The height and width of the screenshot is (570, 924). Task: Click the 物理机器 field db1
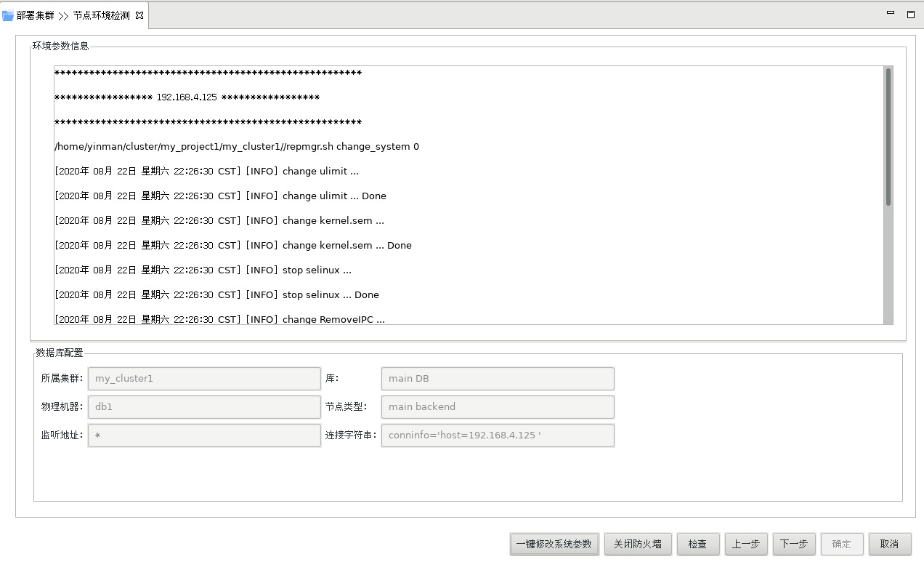204,406
